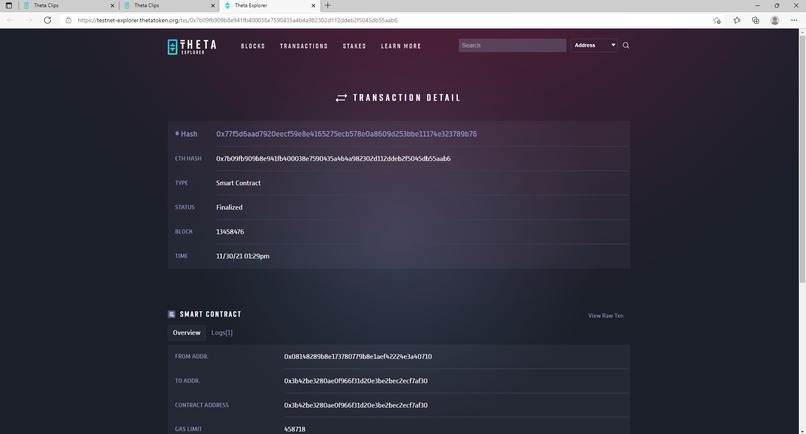
Task: Restore down the browser window
Action: tap(777, 5)
